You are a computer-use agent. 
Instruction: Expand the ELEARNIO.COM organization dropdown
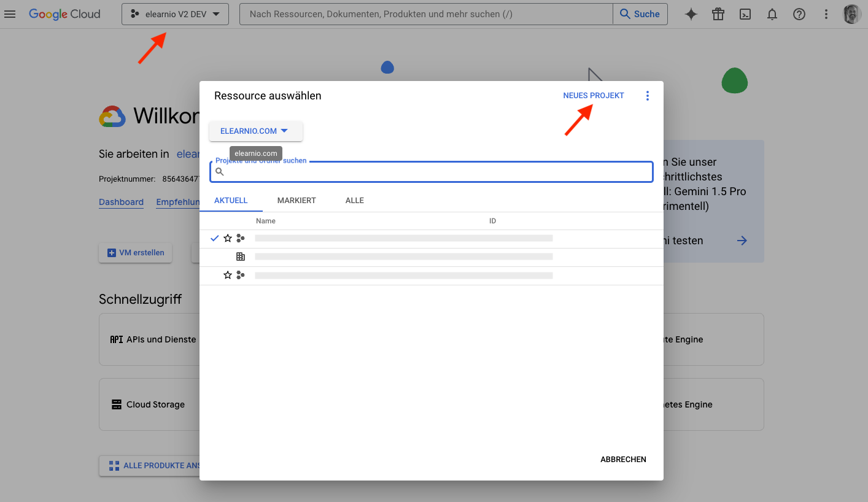255,131
